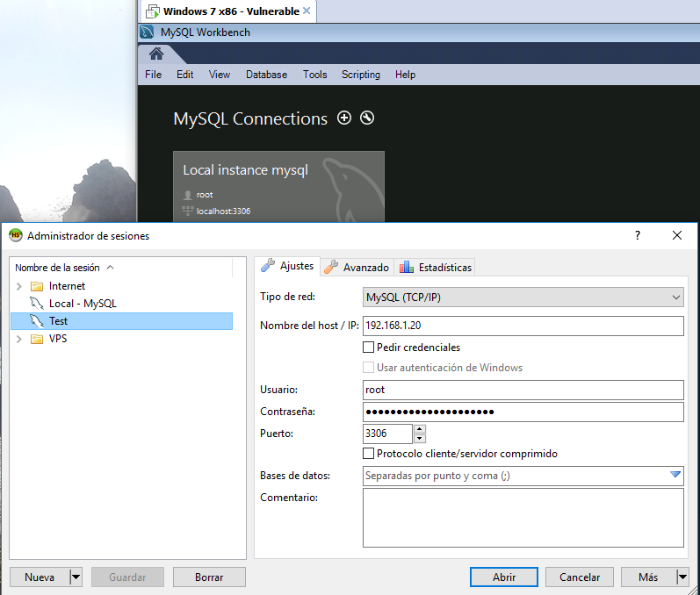
Task: Click the root user text on connection tile
Action: click(205, 195)
